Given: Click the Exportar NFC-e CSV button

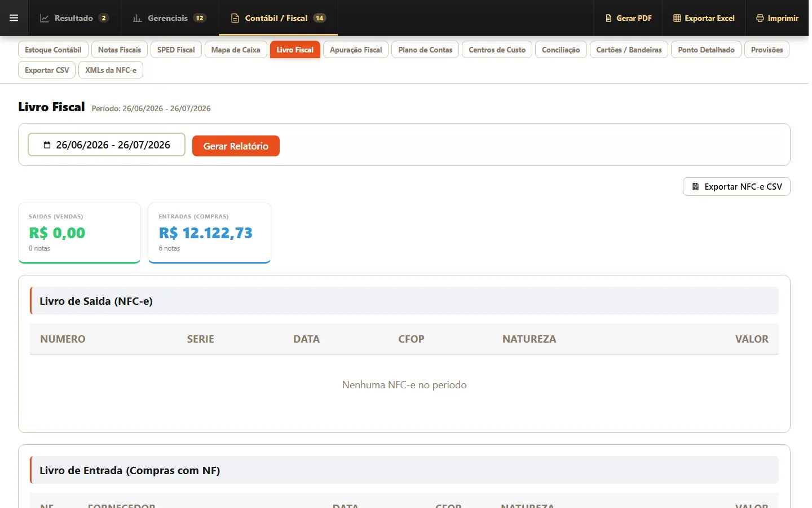Looking at the screenshot, I should 736,187.
